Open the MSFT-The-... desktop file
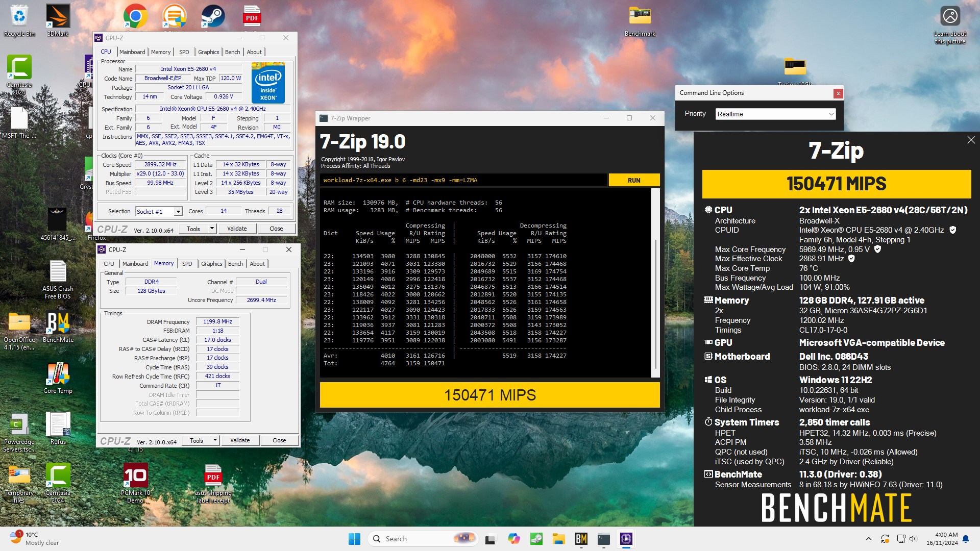Image resolution: width=980 pixels, height=551 pixels. tap(19, 122)
